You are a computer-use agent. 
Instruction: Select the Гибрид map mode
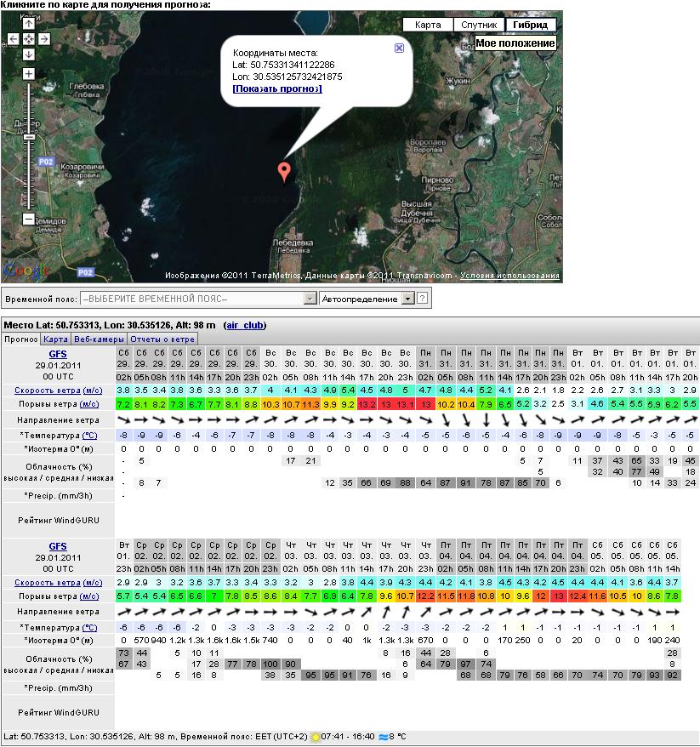pyautogui.click(x=530, y=25)
